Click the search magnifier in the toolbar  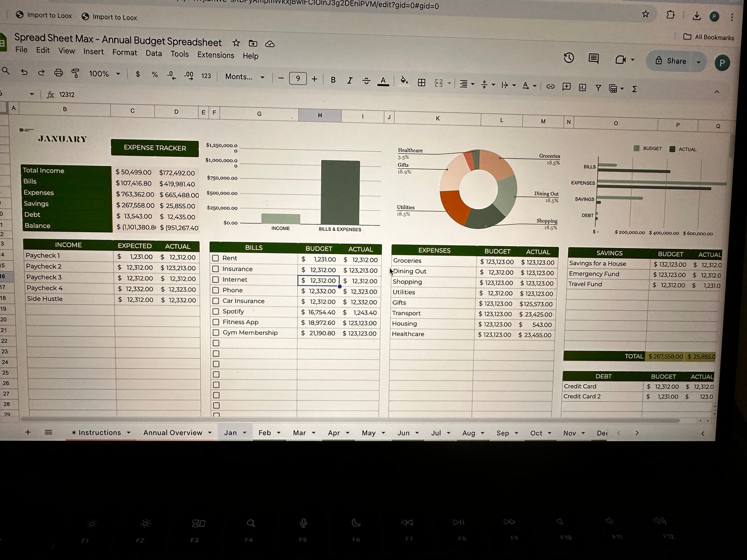(6, 71)
